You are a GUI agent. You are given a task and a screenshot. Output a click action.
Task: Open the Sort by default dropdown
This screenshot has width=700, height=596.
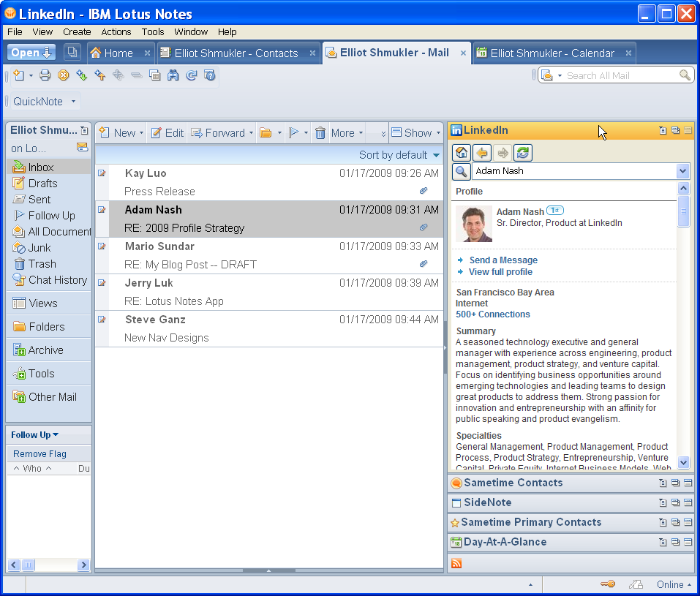(399, 155)
